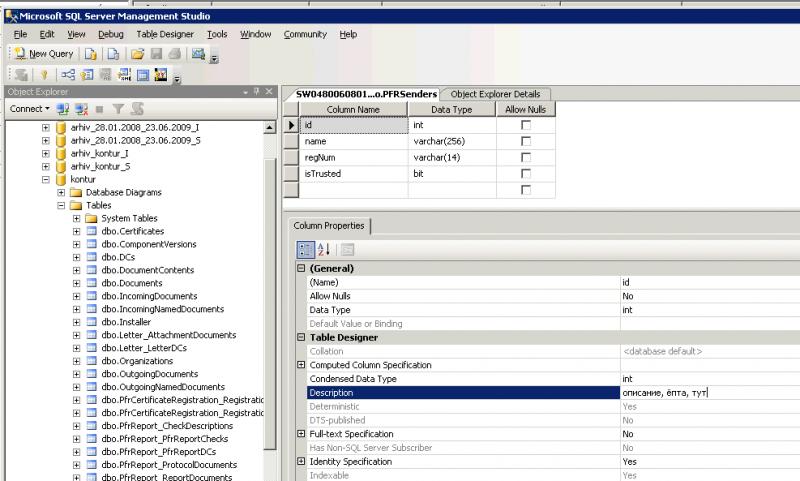Open the Debug menu

point(111,34)
